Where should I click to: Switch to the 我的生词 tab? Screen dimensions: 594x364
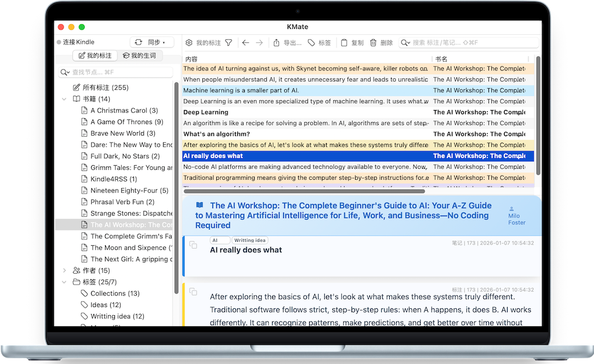139,56
